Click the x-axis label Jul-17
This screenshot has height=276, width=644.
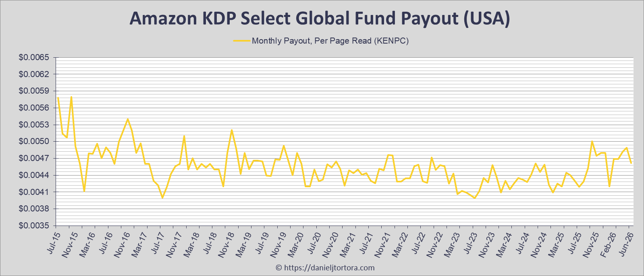pos(158,243)
